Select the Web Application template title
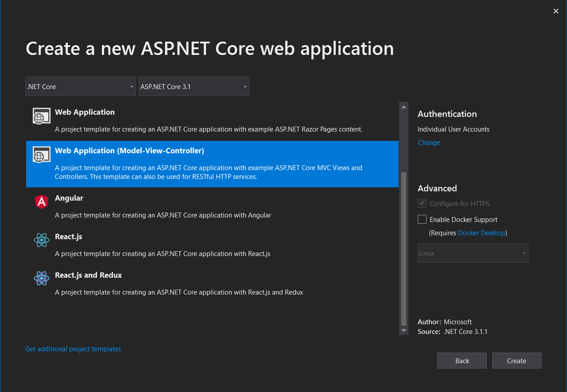The width and height of the screenshot is (567, 392). point(85,112)
